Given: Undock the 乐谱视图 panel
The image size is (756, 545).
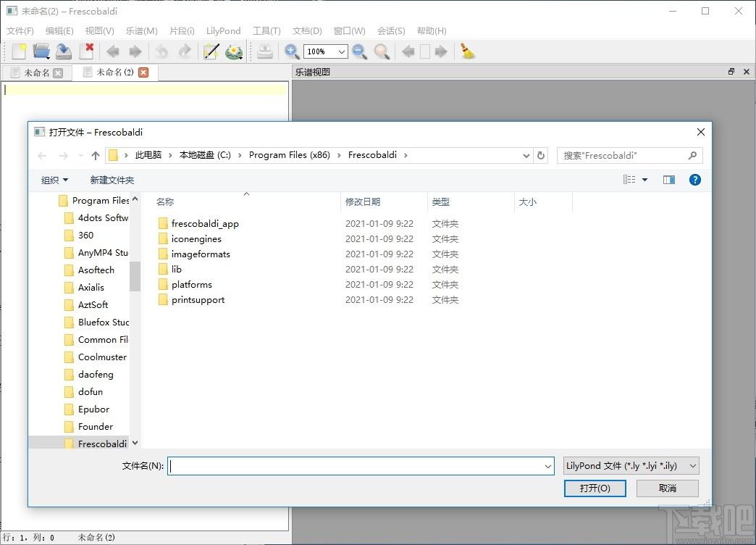Looking at the screenshot, I should [x=731, y=72].
